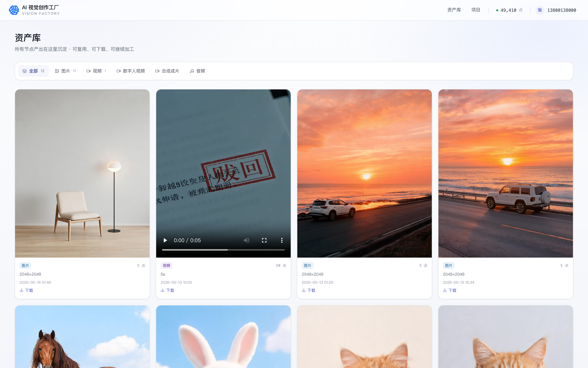Open the video's three-dot options menu
This screenshot has width=588, height=368.
282,240
